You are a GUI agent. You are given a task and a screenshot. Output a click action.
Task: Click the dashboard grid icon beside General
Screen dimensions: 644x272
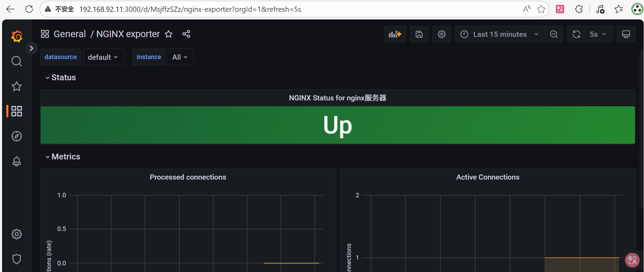(x=45, y=34)
